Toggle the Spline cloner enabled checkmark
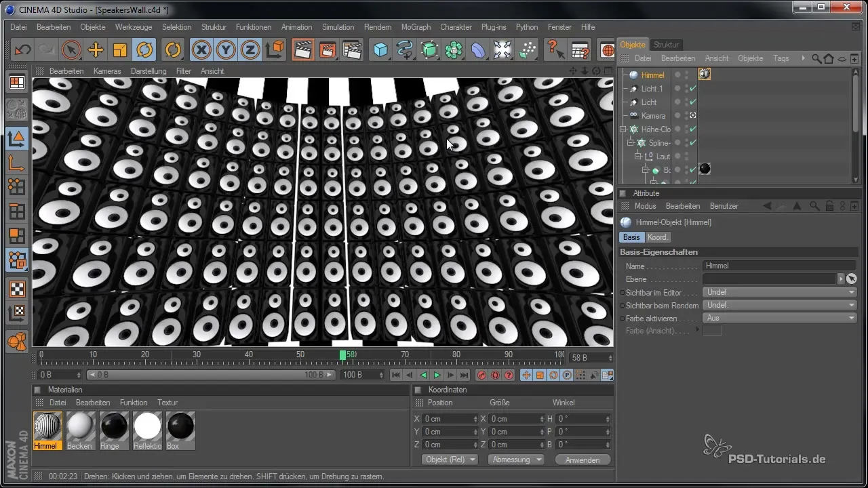868x488 pixels. [693, 143]
